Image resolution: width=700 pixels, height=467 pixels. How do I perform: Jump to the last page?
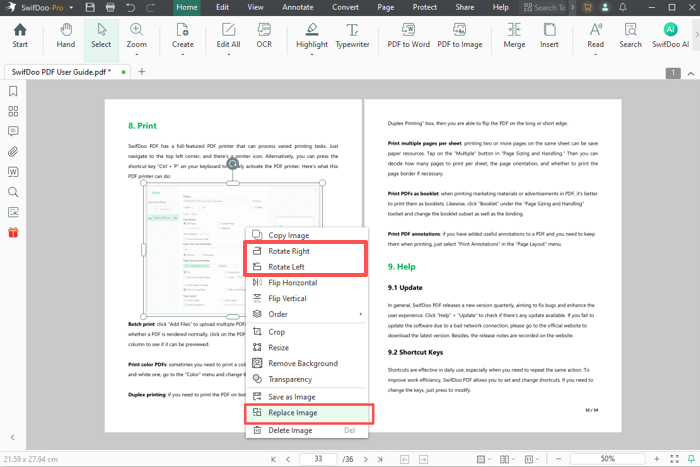tap(380, 459)
